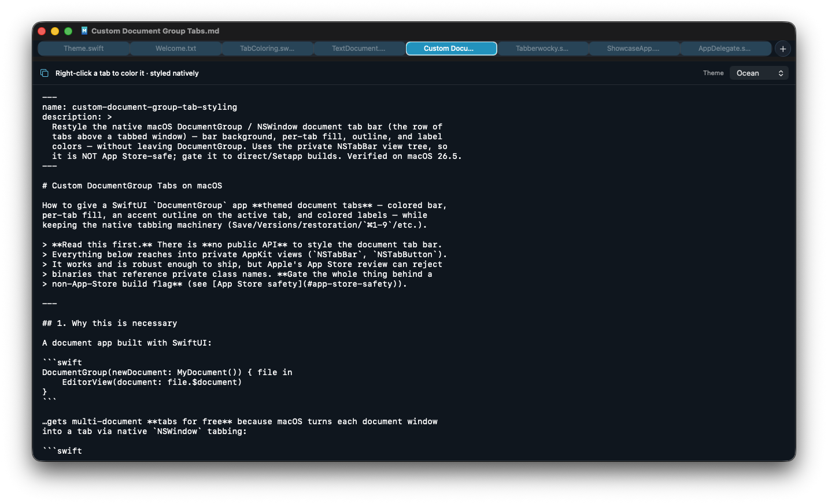Click the quote line starting '> Everything below reaches'
Viewport: 828px width, 504px height.
245,254
